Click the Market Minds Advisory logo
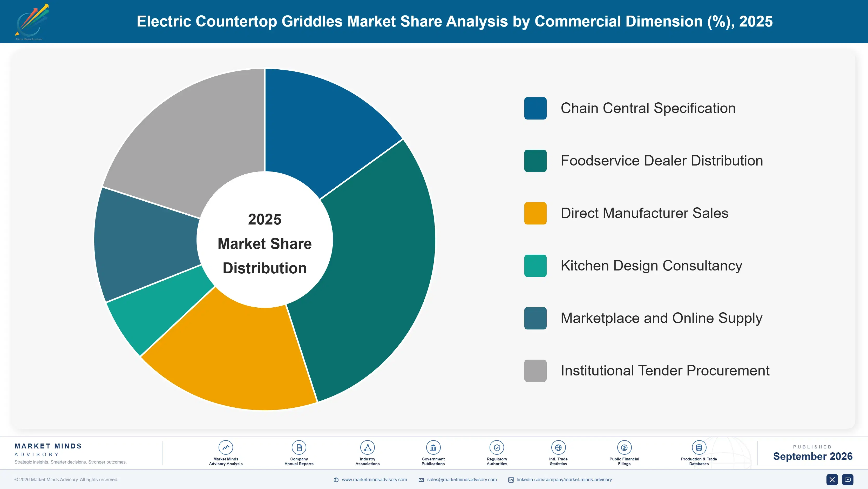The width and height of the screenshot is (868, 489). 32,22
